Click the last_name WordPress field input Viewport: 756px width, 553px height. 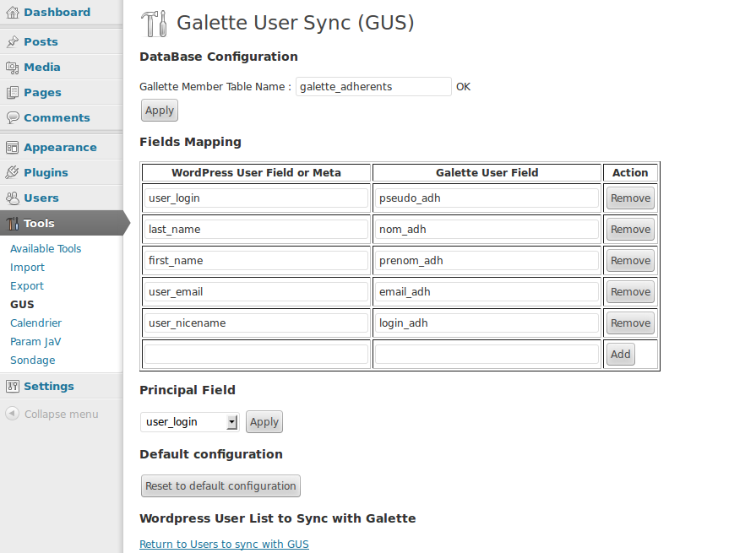256,230
